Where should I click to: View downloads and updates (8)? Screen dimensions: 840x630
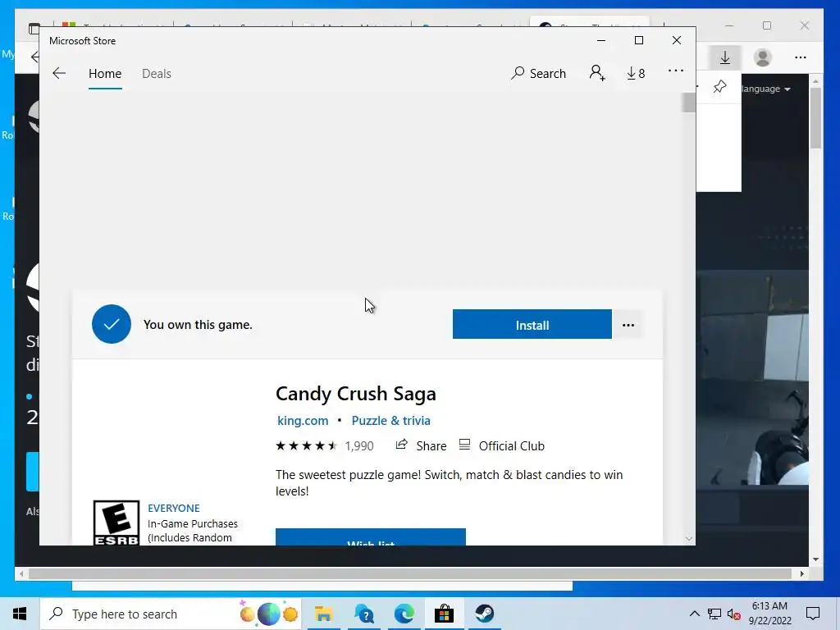pos(636,73)
